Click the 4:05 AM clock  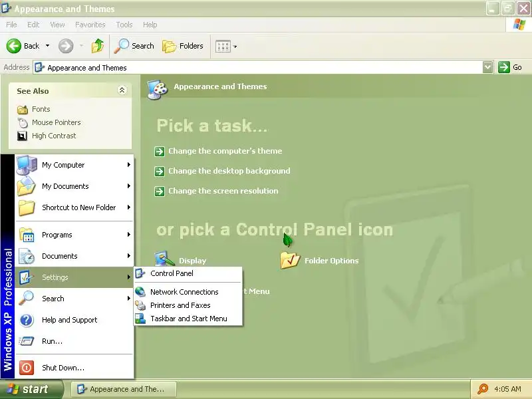507,389
